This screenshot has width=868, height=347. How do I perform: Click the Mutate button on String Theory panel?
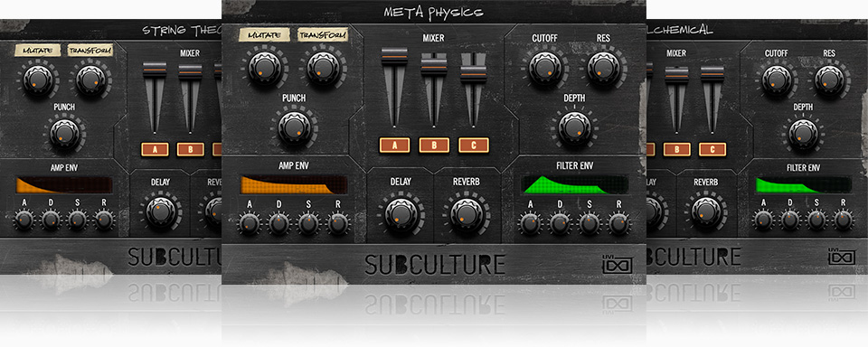pyautogui.click(x=38, y=51)
